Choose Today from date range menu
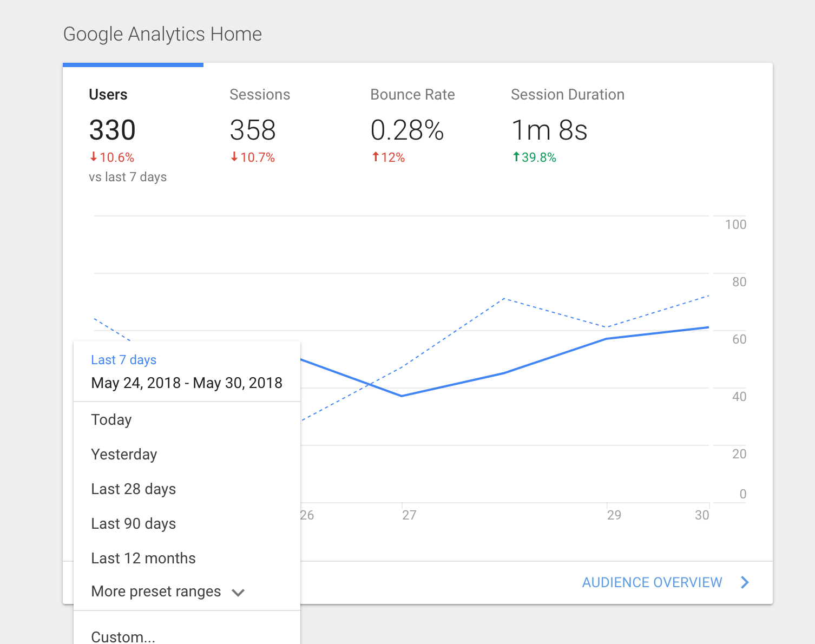Image resolution: width=815 pixels, height=644 pixels. click(x=187, y=420)
